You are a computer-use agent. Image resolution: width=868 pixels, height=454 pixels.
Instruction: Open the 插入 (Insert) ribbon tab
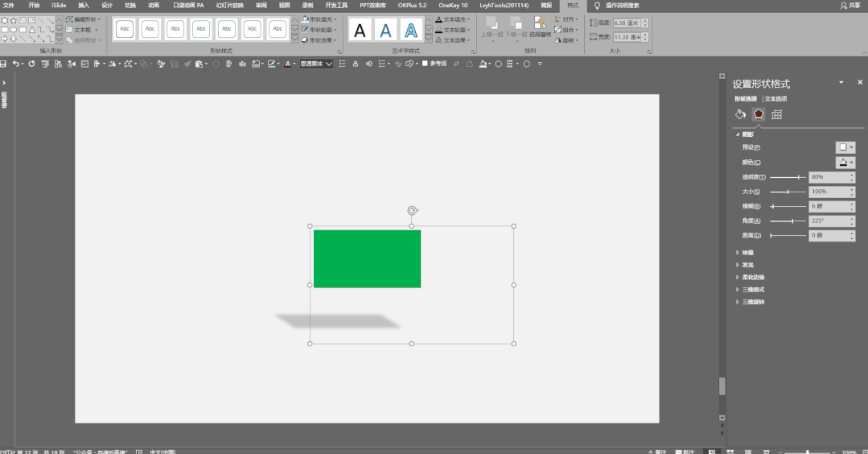(x=84, y=5)
